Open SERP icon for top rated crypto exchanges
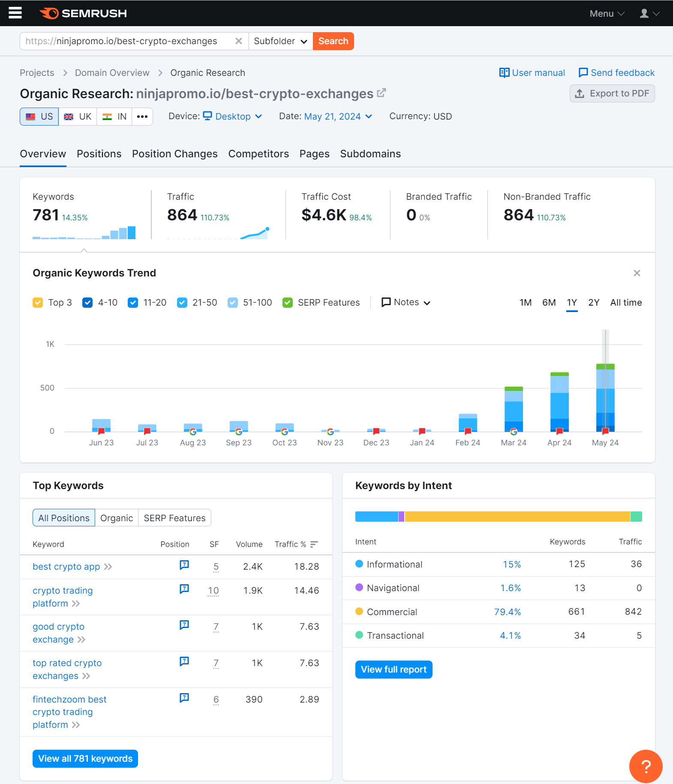 click(x=184, y=661)
